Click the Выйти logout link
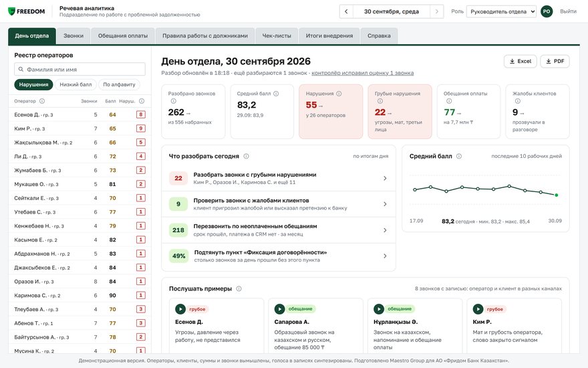This screenshot has height=368, width=588. click(x=568, y=11)
